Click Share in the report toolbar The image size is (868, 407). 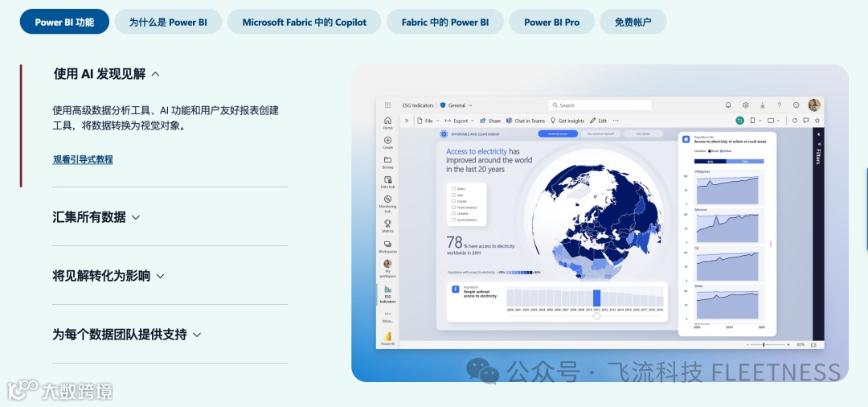pyautogui.click(x=490, y=121)
